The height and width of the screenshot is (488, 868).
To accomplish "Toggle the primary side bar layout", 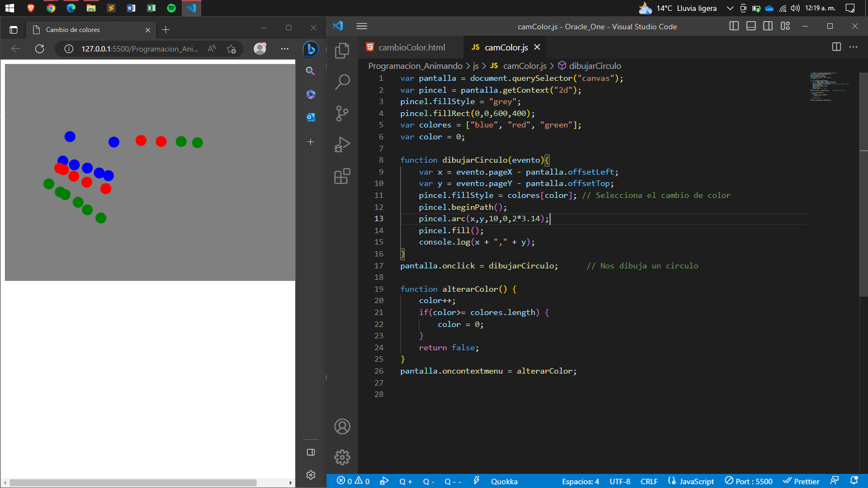I will [734, 26].
